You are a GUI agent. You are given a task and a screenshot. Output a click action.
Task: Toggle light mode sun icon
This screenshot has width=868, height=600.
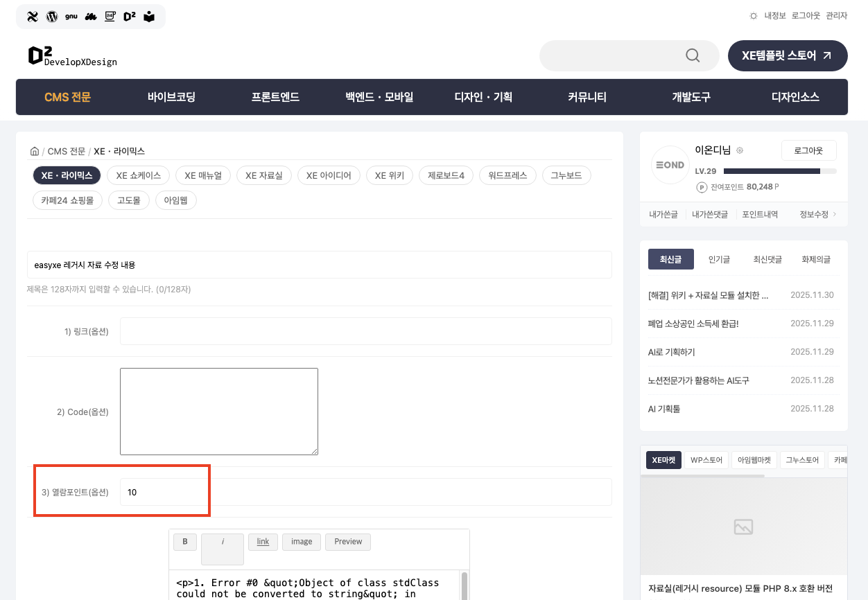point(754,15)
